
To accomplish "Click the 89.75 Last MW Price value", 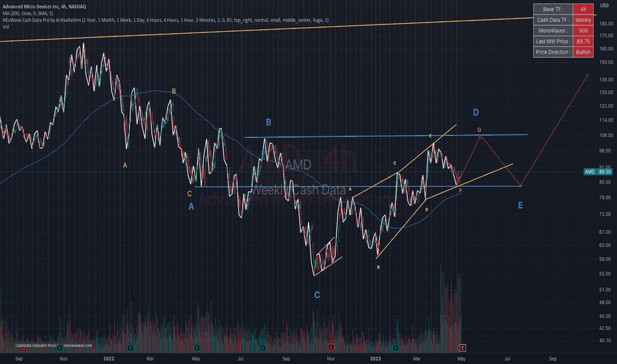I will click(x=583, y=41).
